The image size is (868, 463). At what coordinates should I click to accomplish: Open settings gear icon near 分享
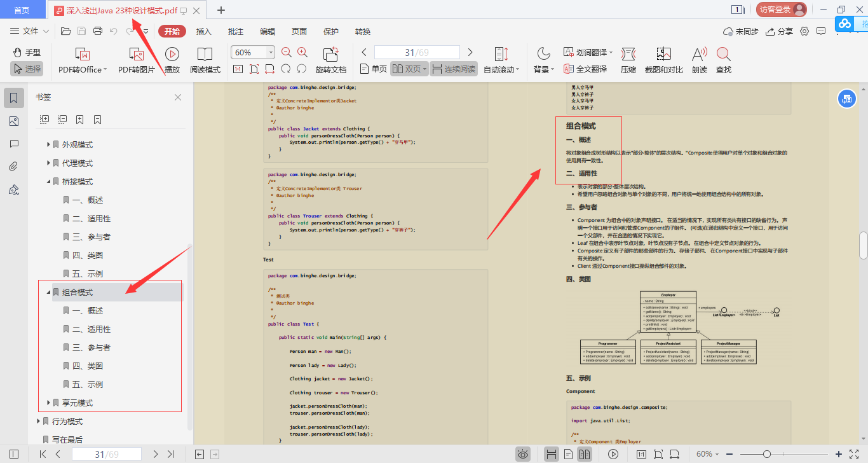coord(804,31)
